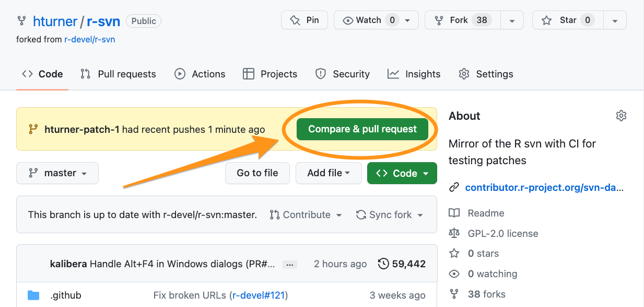Open the star list dropdown arrow
This screenshot has height=307, width=644.
click(615, 20)
